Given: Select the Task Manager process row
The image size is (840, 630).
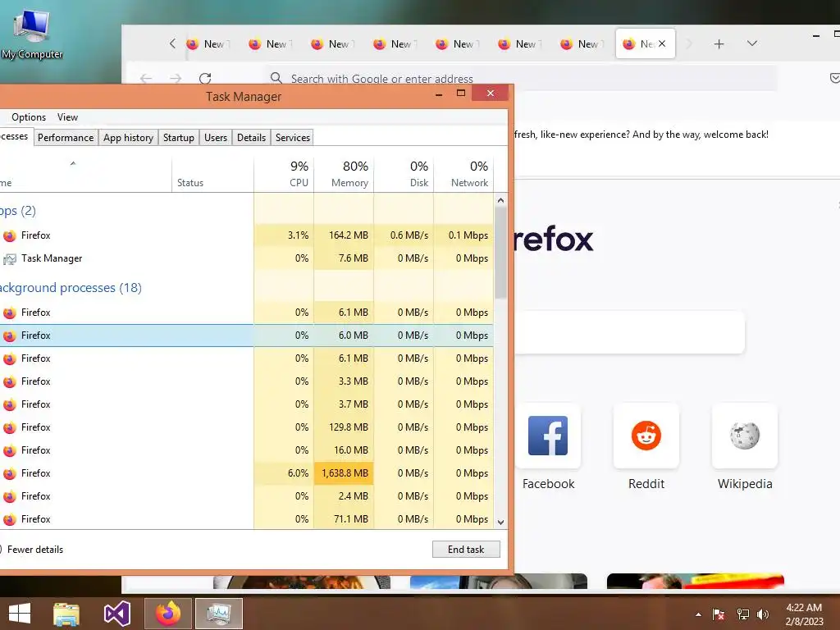Looking at the screenshot, I should click(246, 258).
